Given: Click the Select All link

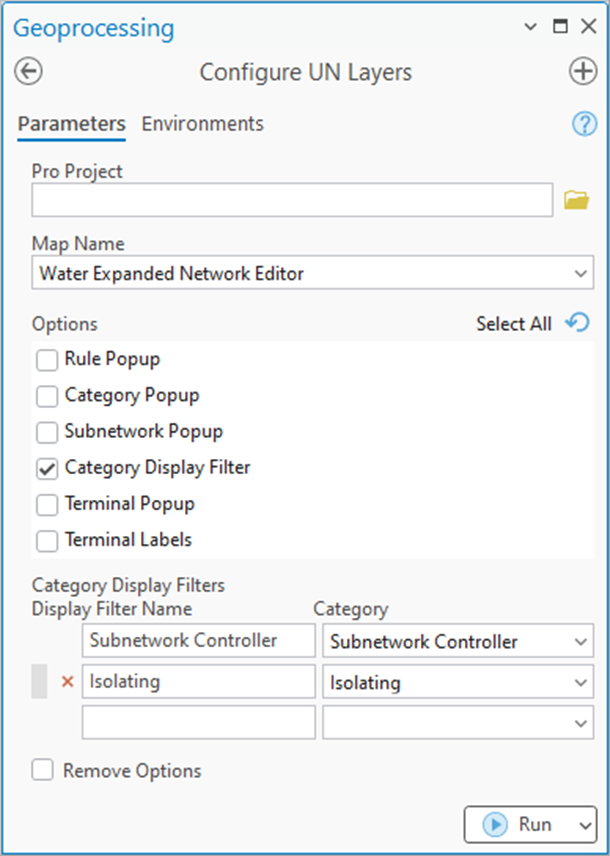Looking at the screenshot, I should [x=513, y=323].
